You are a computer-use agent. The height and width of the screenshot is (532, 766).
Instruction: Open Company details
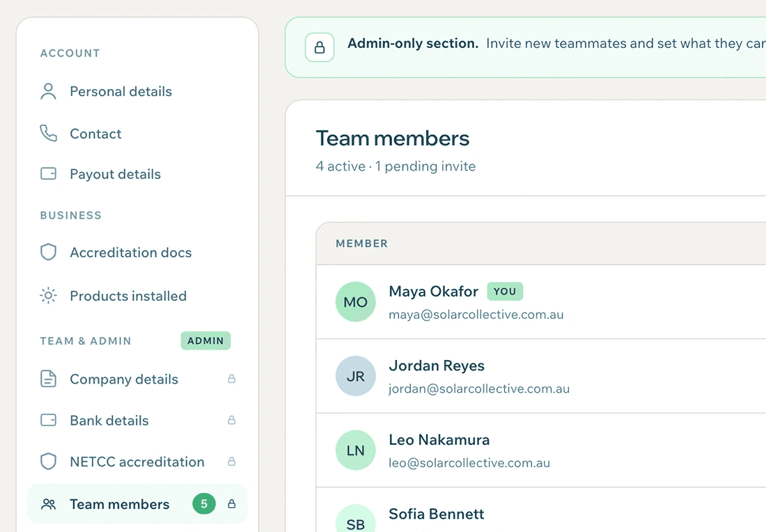click(x=137, y=379)
